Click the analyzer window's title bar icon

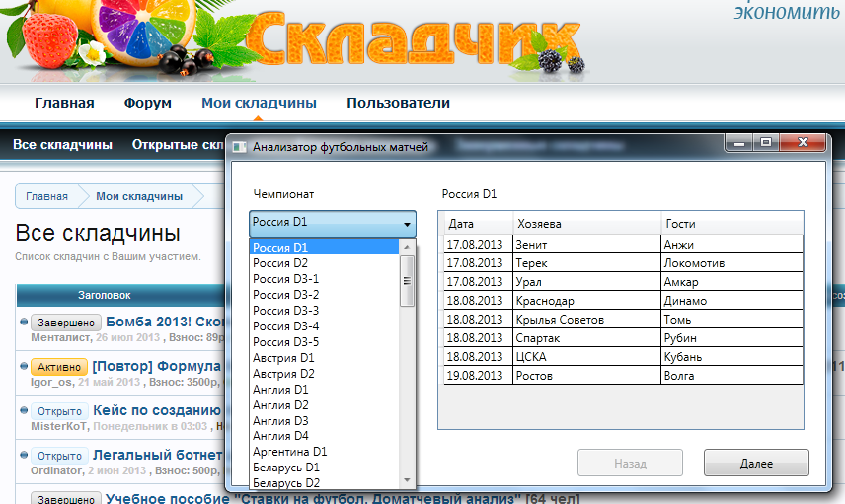[239, 147]
